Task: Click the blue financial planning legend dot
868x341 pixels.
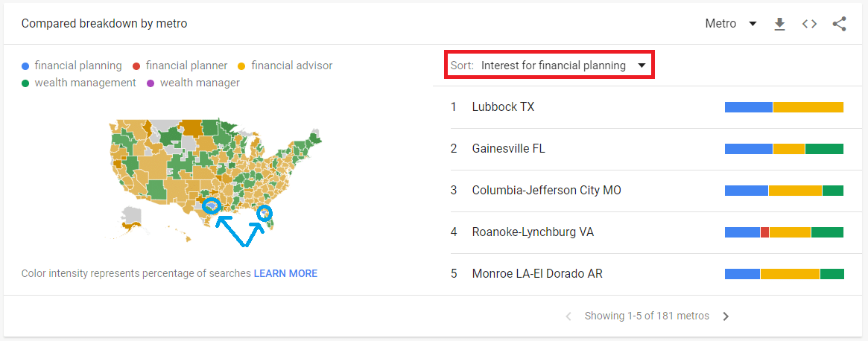Action: point(25,66)
